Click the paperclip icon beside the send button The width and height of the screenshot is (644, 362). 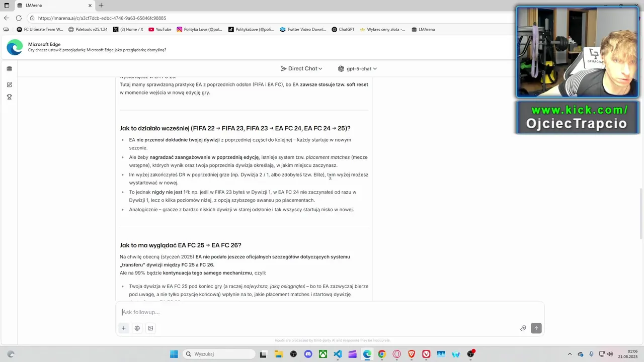point(523,328)
